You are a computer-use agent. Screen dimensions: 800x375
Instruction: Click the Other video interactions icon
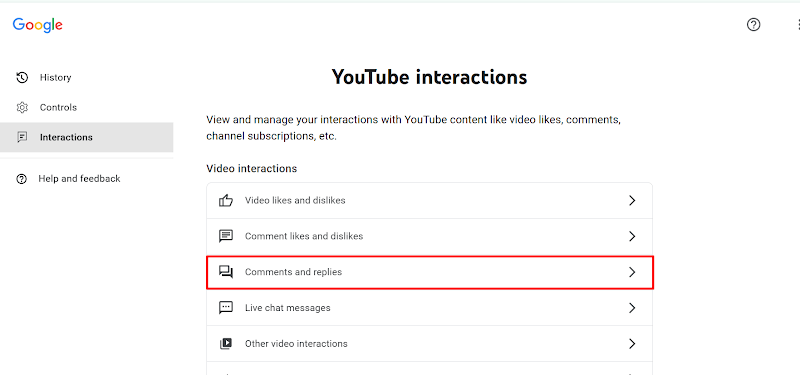(x=226, y=344)
